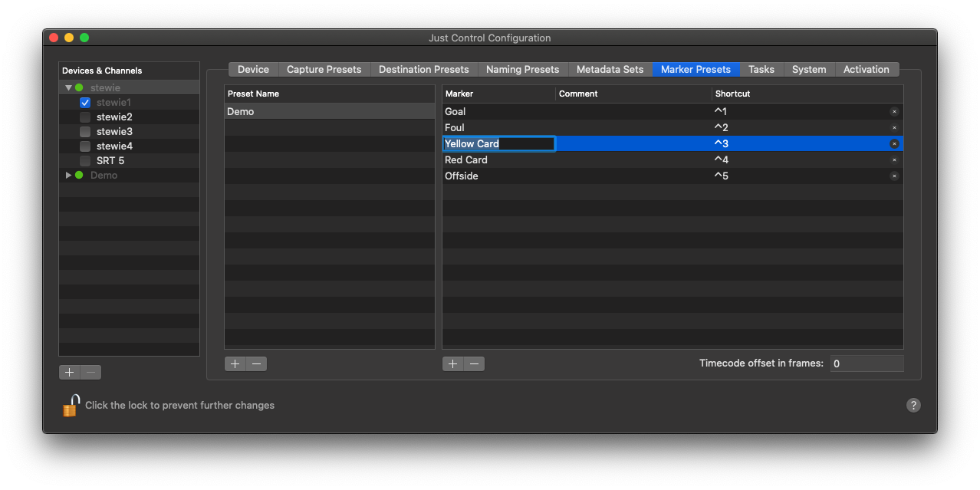Click the Timecode offset in frames field
This screenshot has height=490, width=980.
click(867, 363)
